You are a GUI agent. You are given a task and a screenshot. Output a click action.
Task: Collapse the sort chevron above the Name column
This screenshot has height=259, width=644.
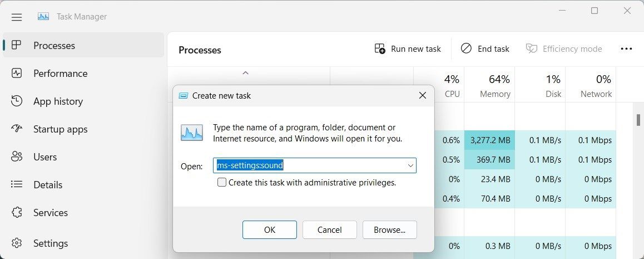[246, 73]
